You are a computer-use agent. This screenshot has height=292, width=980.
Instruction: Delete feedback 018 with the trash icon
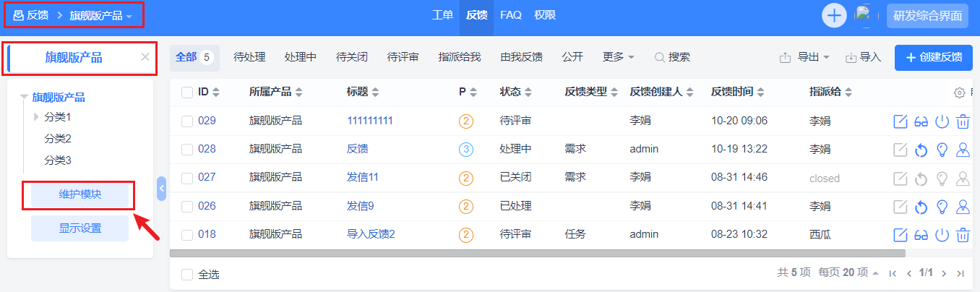963,235
